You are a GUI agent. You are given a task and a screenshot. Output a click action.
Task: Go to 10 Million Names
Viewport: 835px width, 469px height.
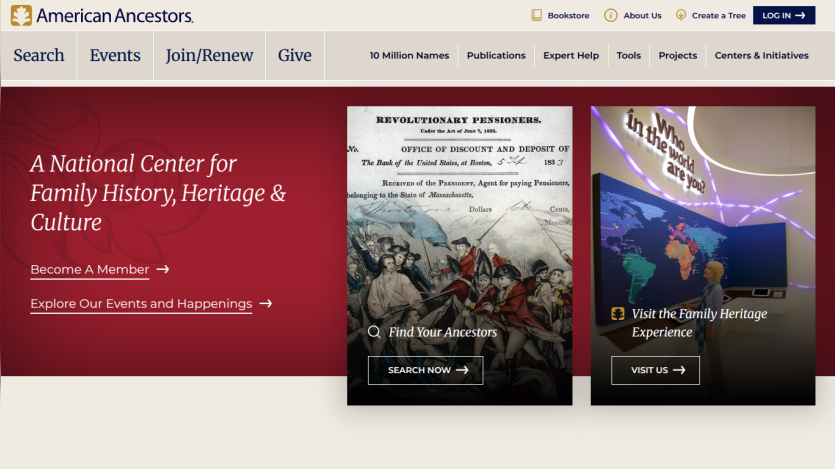tap(410, 55)
